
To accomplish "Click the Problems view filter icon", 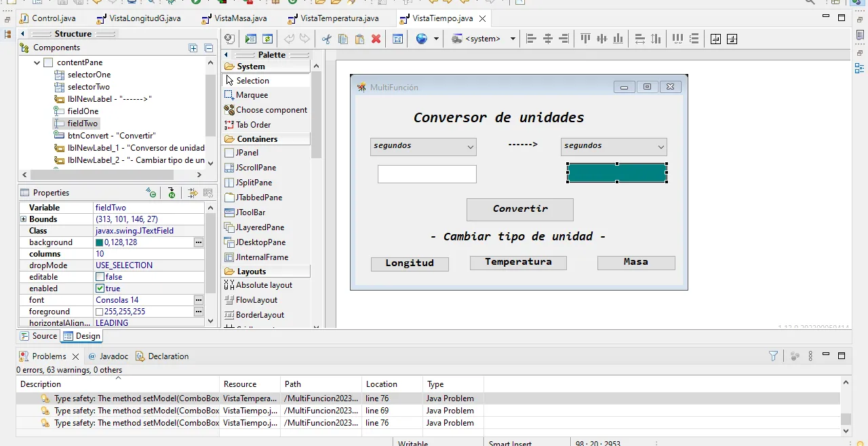I will pyautogui.click(x=773, y=356).
